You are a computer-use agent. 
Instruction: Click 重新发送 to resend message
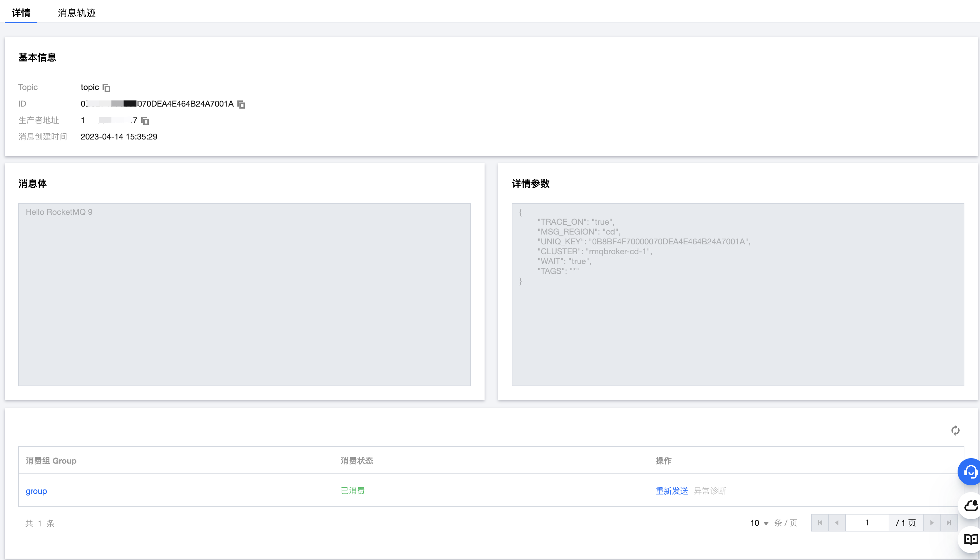[x=671, y=491]
